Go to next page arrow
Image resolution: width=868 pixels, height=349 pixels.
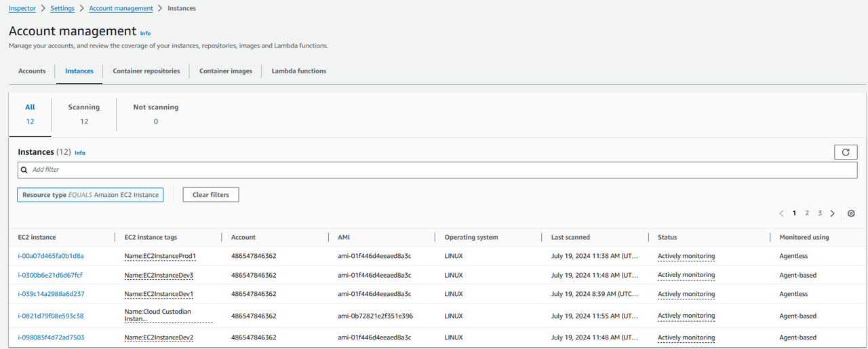tap(833, 213)
